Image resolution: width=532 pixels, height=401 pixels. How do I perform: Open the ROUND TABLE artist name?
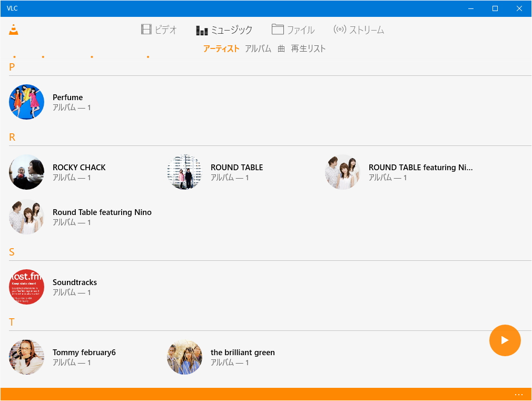(237, 168)
